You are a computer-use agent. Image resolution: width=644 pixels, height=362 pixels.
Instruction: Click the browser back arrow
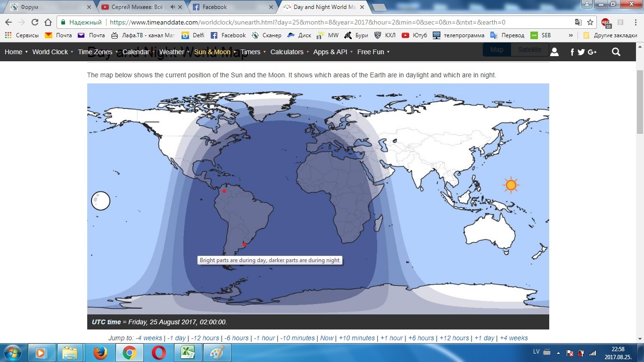(8, 22)
